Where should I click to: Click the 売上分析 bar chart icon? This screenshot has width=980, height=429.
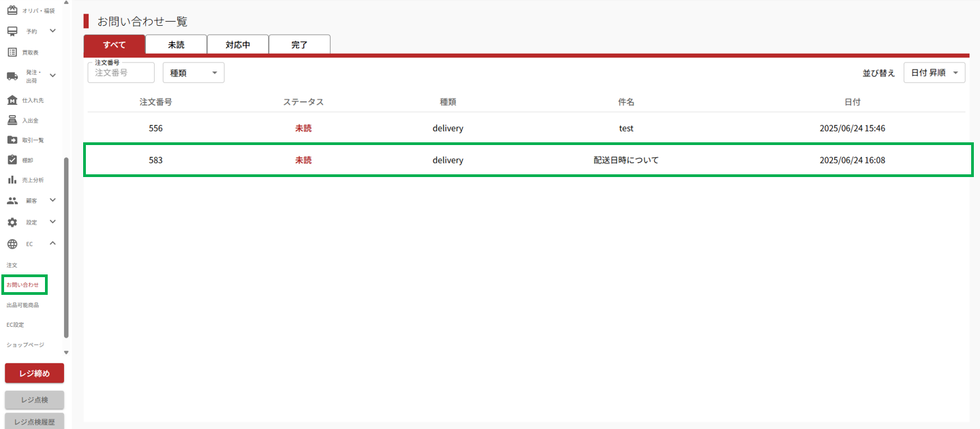[12, 180]
